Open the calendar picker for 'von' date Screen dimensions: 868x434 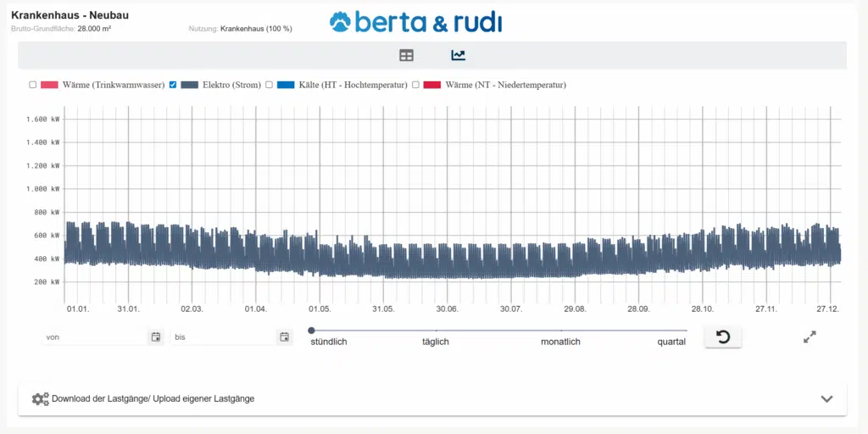tap(156, 337)
